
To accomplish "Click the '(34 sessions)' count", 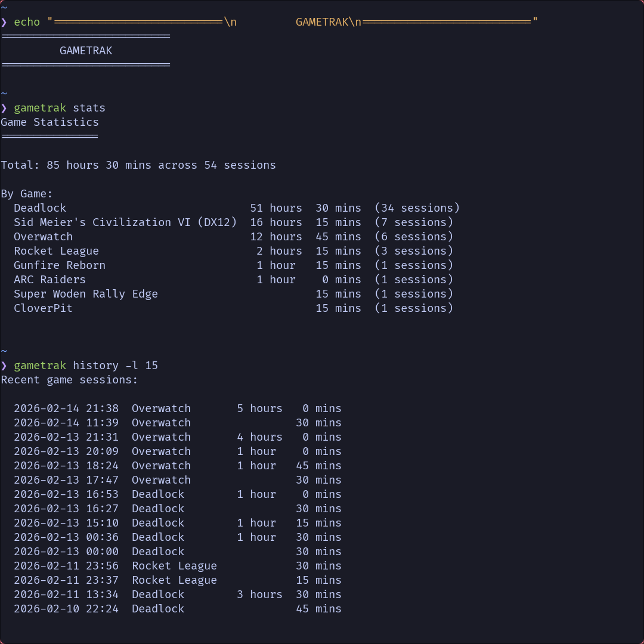I will [417, 208].
